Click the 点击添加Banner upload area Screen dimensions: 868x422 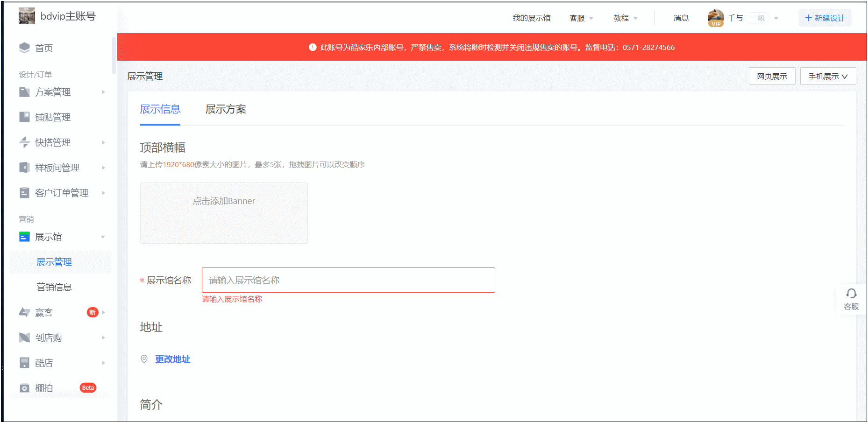[224, 213]
